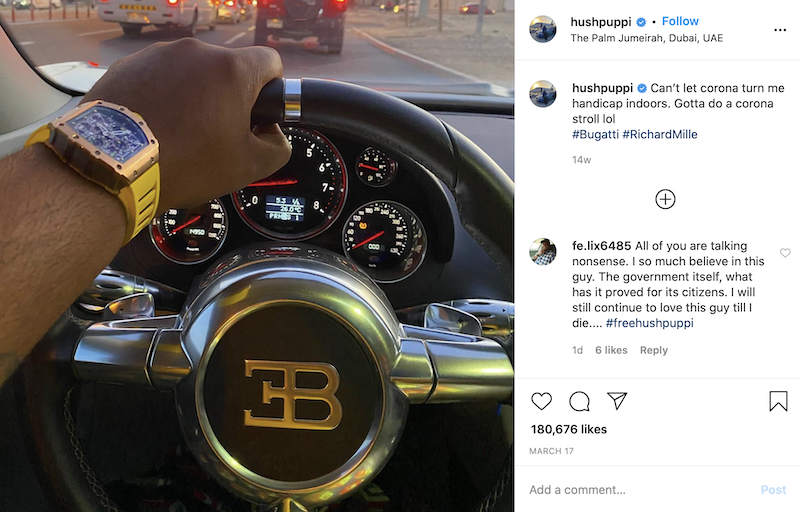The width and height of the screenshot is (800, 512).
Task: Click the Add a comment field
Action: [638, 490]
